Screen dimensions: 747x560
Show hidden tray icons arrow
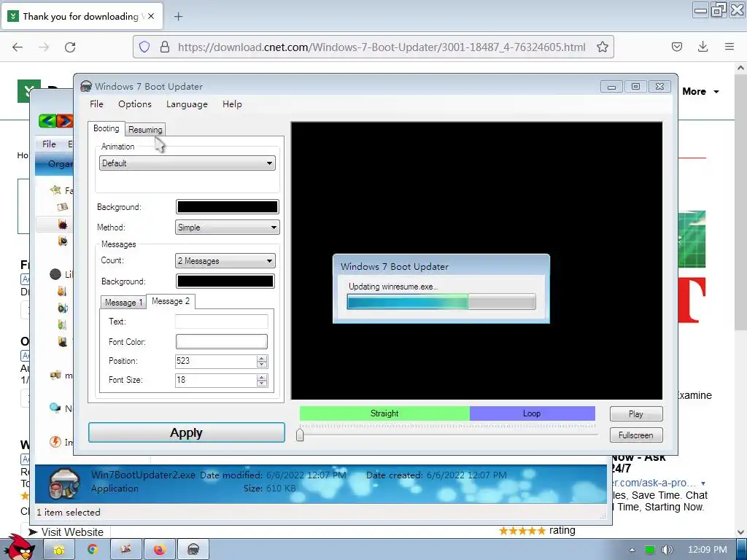632,550
